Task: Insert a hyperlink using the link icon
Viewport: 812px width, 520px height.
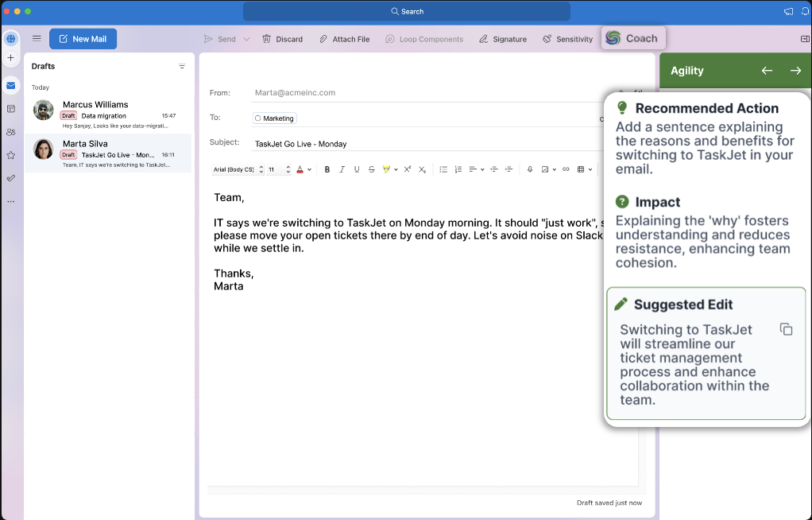Action: [566, 169]
